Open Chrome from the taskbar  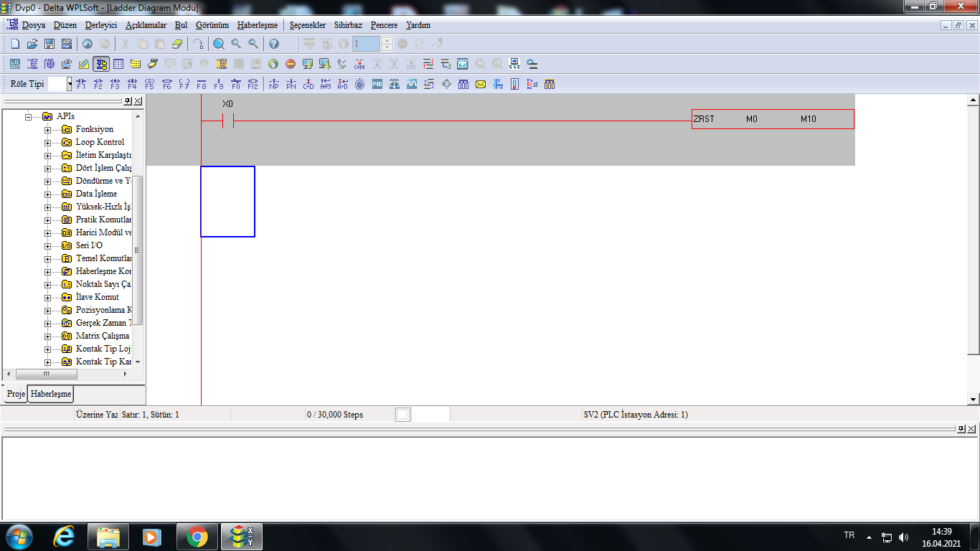click(x=197, y=536)
